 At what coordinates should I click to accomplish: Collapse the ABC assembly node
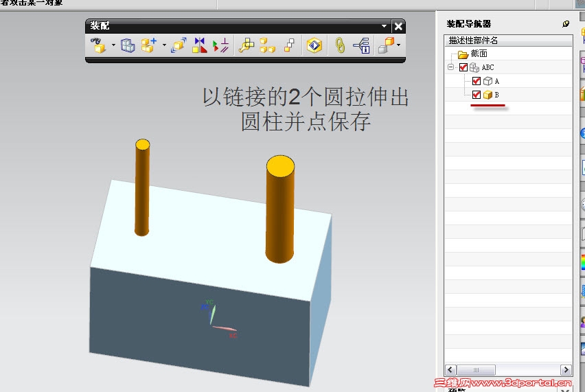tap(450, 67)
